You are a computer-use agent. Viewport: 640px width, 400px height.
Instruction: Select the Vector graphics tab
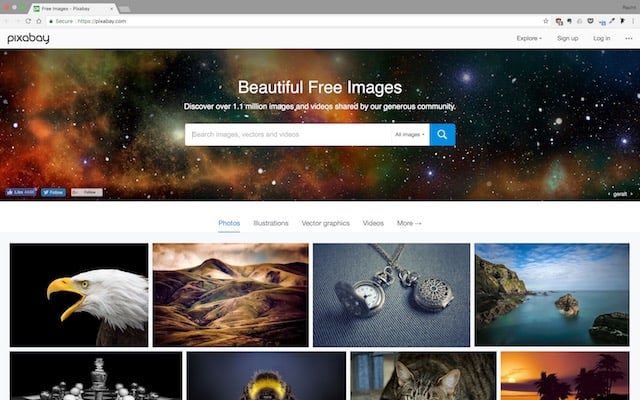tap(326, 223)
